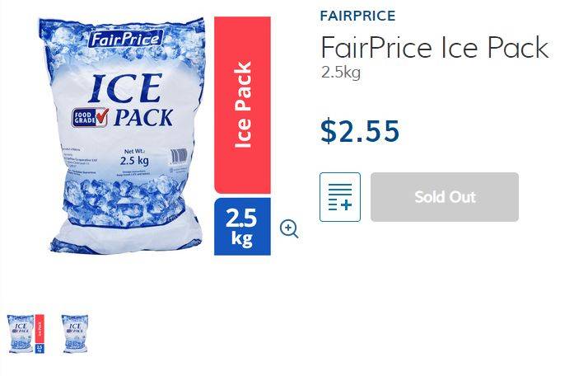This screenshot has height=376, width=588.
Task: Click the blue 2.5 kg badge
Action: click(x=242, y=228)
